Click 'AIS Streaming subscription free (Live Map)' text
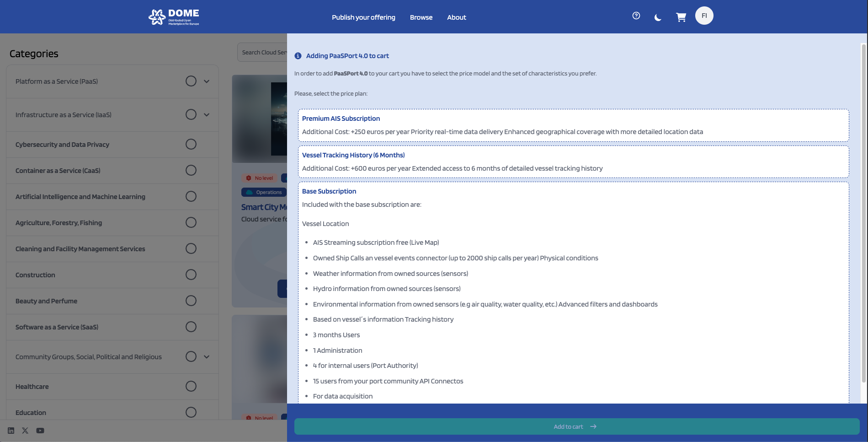 pyautogui.click(x=376, y=243)
